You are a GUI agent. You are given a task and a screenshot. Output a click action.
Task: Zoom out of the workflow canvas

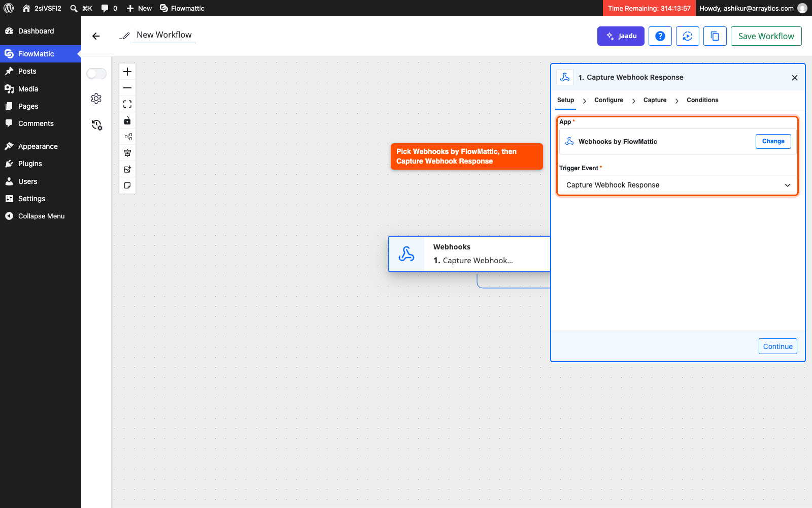127,88
